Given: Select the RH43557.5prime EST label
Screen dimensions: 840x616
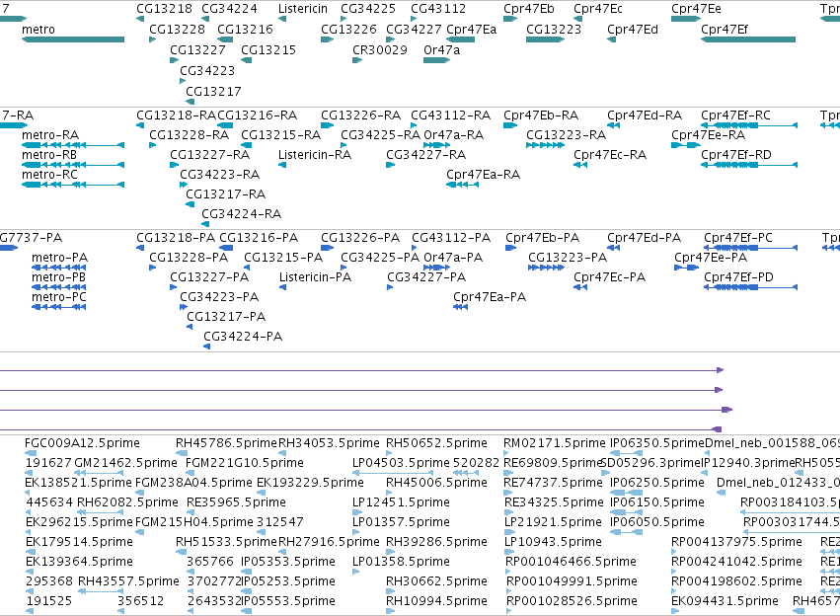Looking at the screenshot, I should click(x=128, y=581).
